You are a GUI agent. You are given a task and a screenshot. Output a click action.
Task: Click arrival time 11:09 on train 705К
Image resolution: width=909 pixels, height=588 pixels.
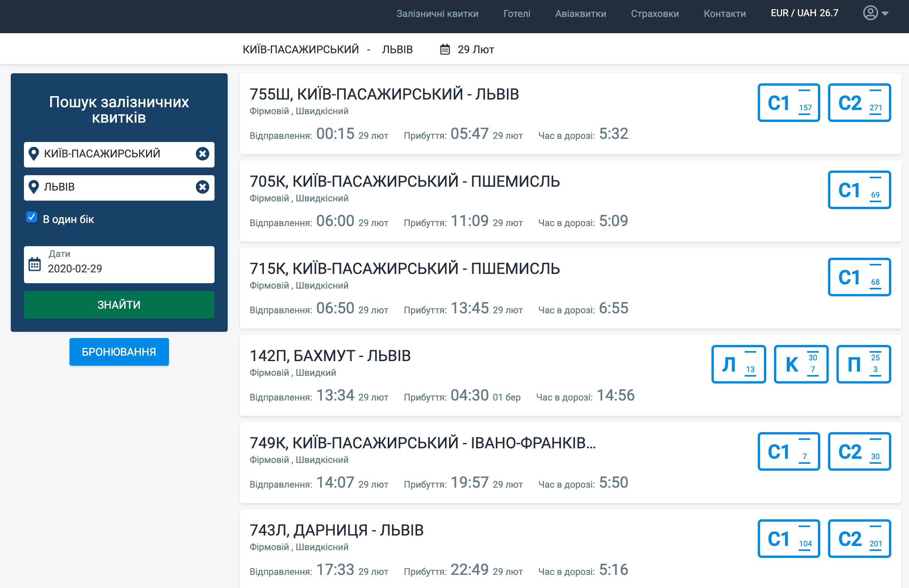click(x=470, y=221)
